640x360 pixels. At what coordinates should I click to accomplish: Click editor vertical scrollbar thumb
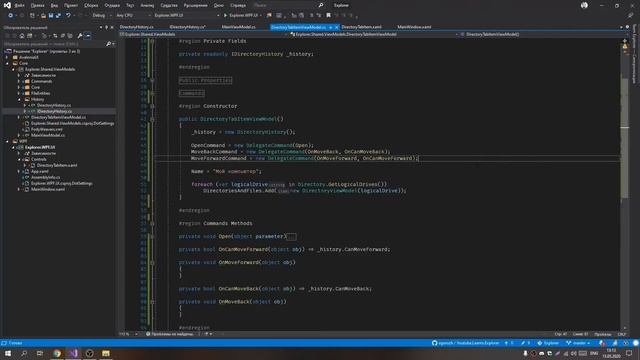(x=624, y=137)
